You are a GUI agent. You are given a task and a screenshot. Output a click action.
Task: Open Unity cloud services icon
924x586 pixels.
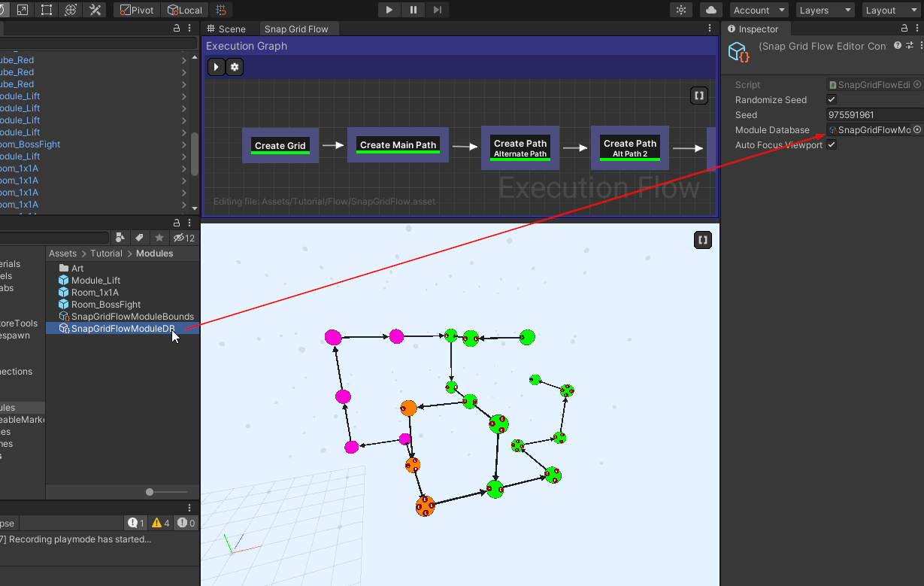(710, 10)
